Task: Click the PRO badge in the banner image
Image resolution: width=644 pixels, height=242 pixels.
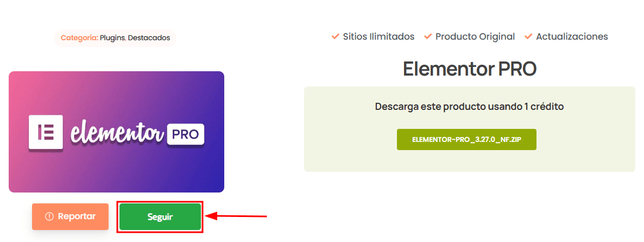Action: click(186, 134)
